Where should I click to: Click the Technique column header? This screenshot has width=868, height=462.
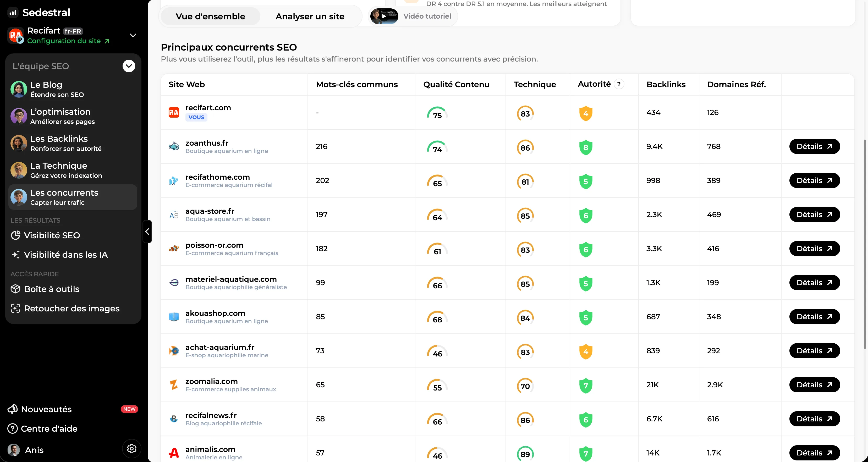tap(534, 85)
